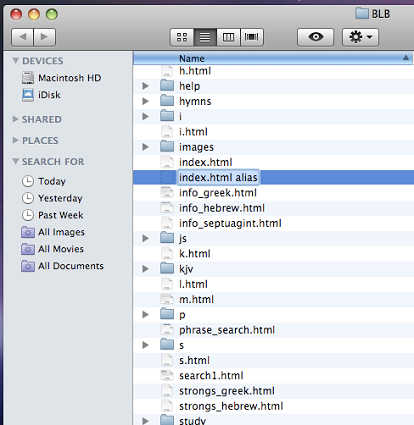414x425 pixels.
Task: Expand the hymns folder disclosure triangle
Action: pos(146,101)
